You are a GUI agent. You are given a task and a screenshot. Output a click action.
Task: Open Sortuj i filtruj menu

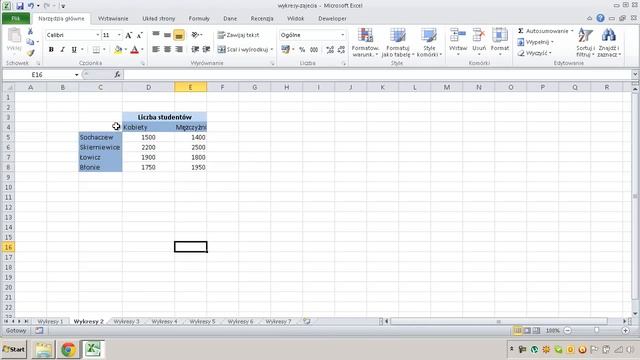[585, 42]
